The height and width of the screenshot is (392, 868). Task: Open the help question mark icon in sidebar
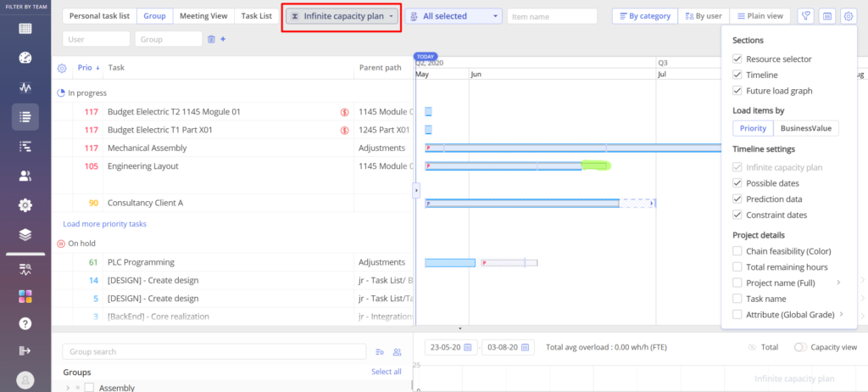pyautogui.click(x=25, y=323)
